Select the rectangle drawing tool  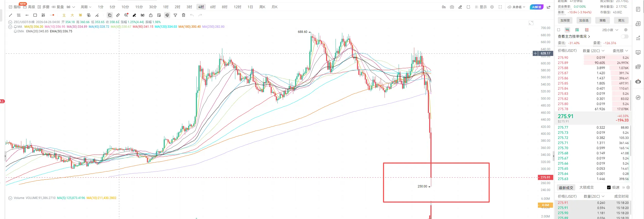(x=35, y=15)
